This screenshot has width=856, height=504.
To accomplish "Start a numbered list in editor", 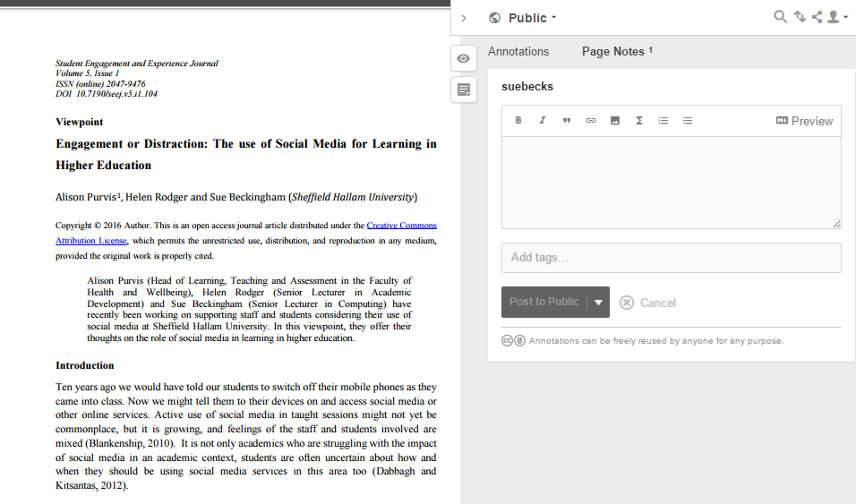I will pyautogui.click(x=663, y=121).
